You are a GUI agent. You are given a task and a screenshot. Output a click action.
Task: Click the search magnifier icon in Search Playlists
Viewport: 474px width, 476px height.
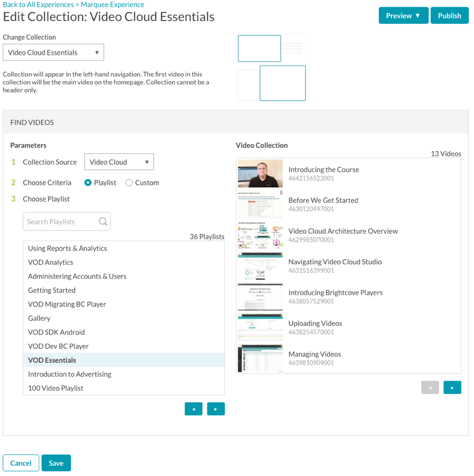103,222
